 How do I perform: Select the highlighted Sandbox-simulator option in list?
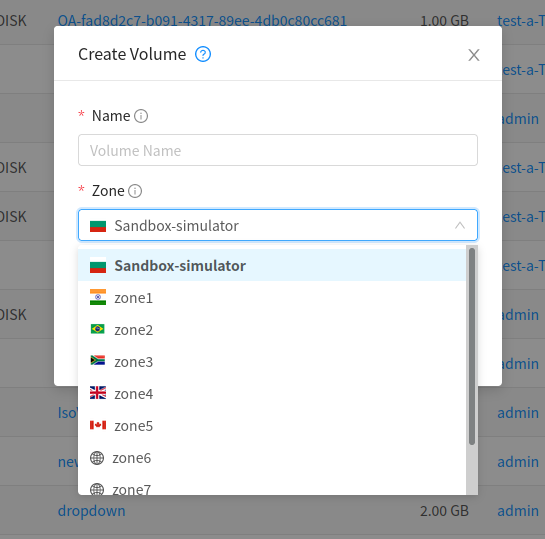[272, 266]
